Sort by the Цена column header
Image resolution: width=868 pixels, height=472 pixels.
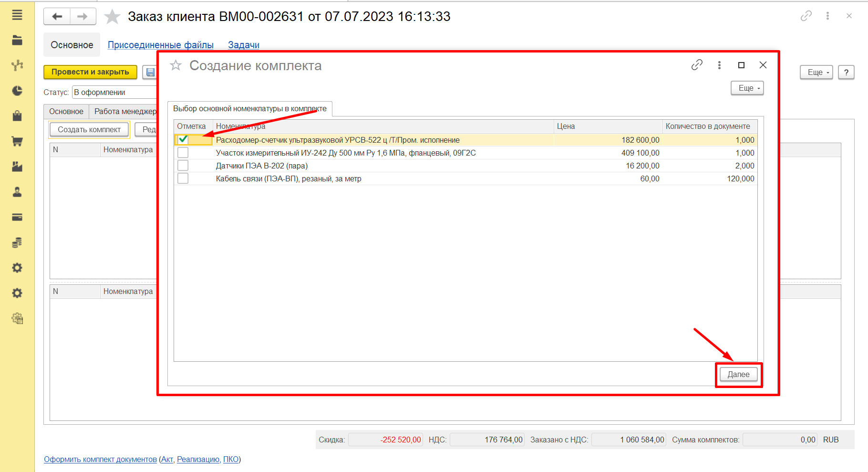point(608,126)
